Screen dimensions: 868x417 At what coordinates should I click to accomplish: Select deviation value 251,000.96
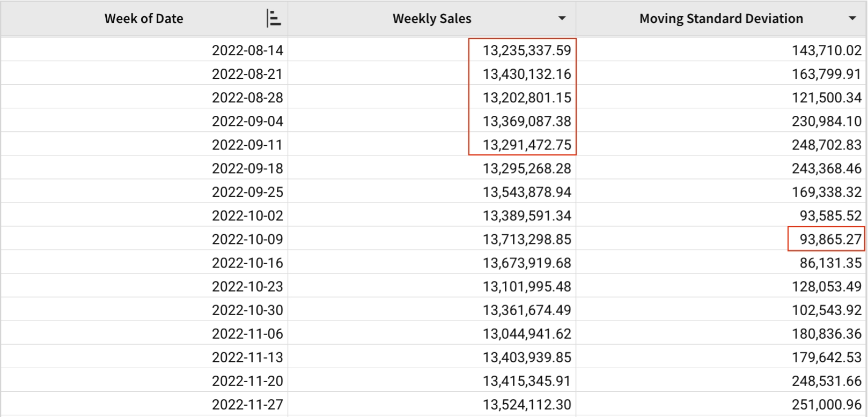[x=826, y=404]
